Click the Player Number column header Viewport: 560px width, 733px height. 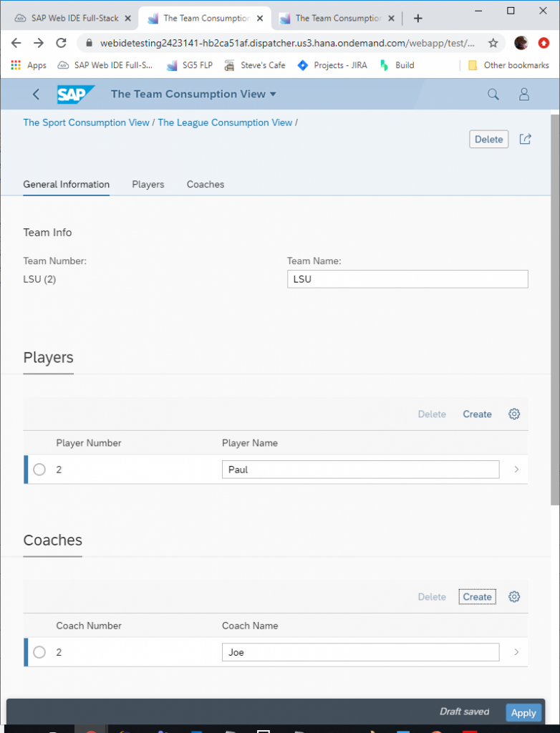pos(88,442)
